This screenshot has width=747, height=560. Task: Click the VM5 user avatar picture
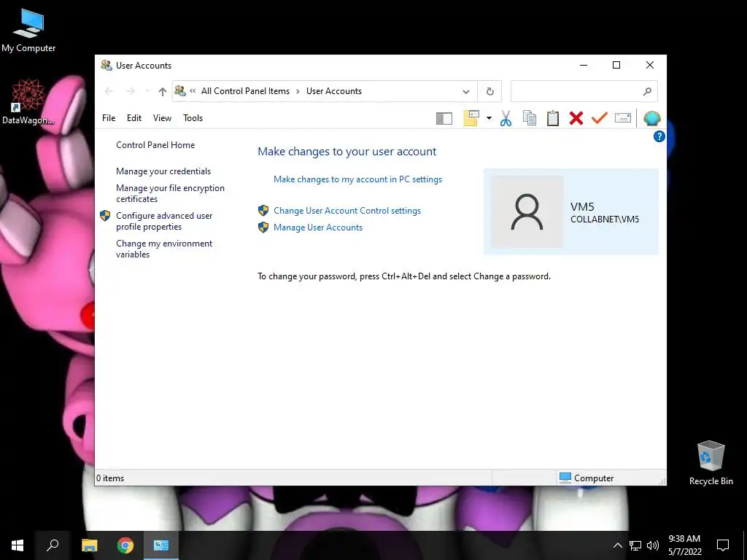527,212
